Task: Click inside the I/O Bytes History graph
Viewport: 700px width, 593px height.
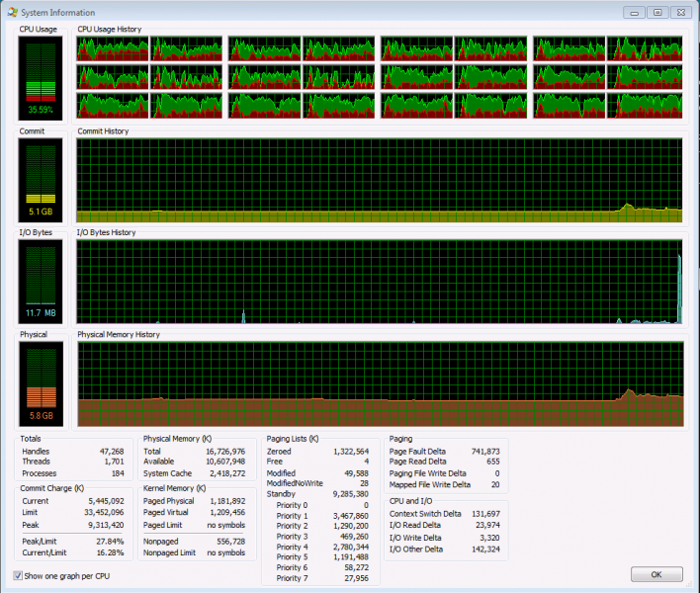Action: click(x=379, y=283)
